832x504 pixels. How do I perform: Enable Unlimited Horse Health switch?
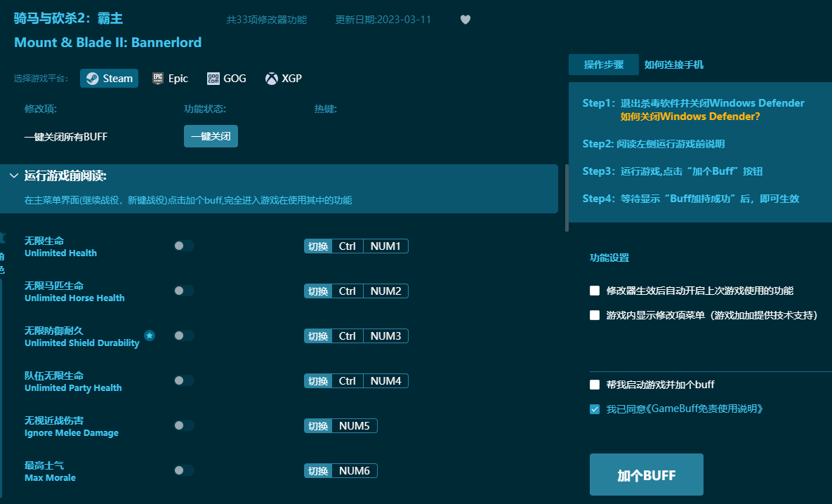point(183,291)
